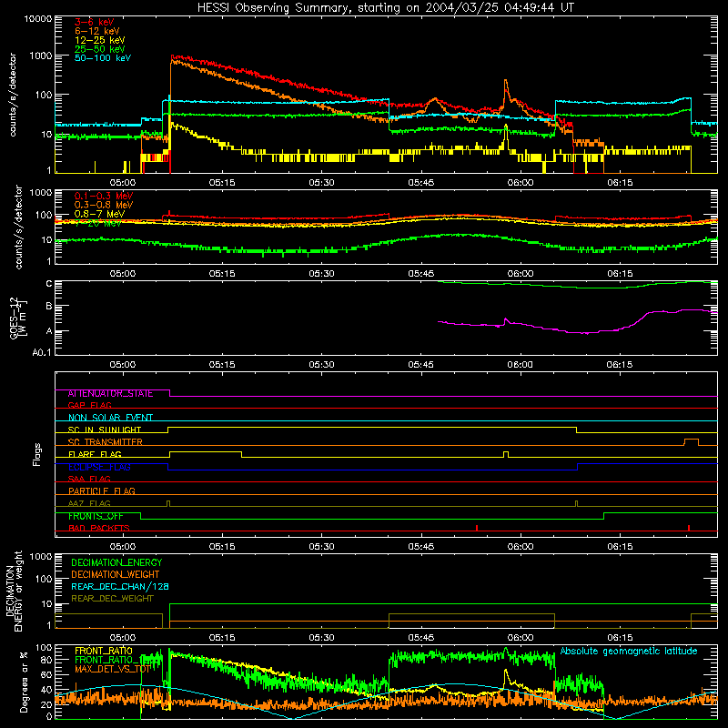Click the 0.3-0.8 MeV legend label
The image size is (728, 728).
point(104,205)
